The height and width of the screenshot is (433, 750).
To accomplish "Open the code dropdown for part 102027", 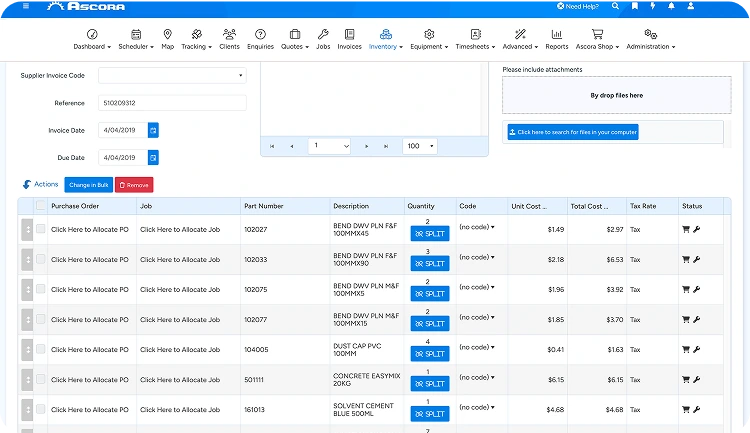I will point(477,227).
